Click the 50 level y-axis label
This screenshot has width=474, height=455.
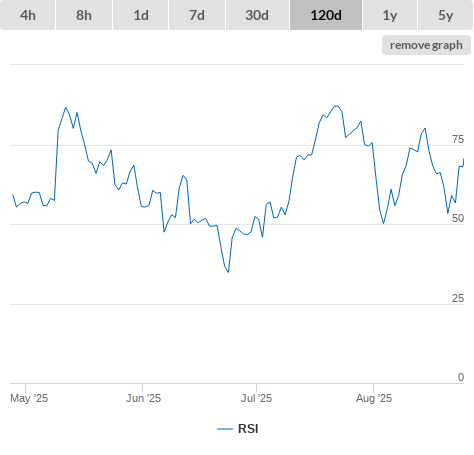pos(458,218)
